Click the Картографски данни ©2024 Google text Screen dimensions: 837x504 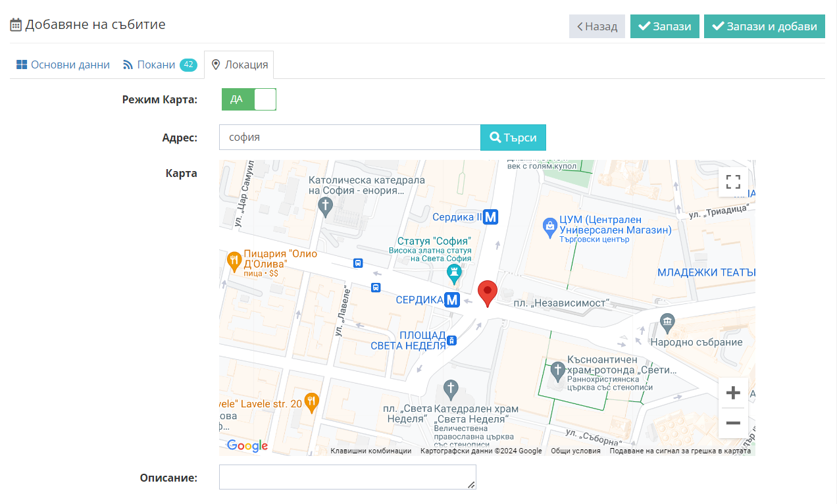click(x=481, y=451)
